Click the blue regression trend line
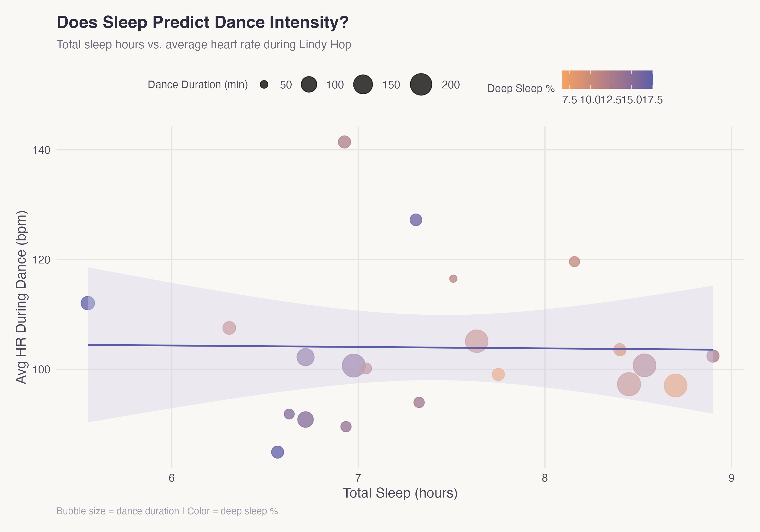Viewport: 760px width, 532px height. [232, 346]
